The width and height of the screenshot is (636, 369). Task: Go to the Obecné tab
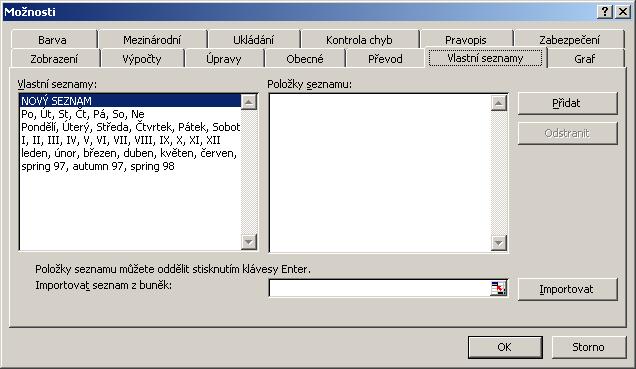pos(305,59)
